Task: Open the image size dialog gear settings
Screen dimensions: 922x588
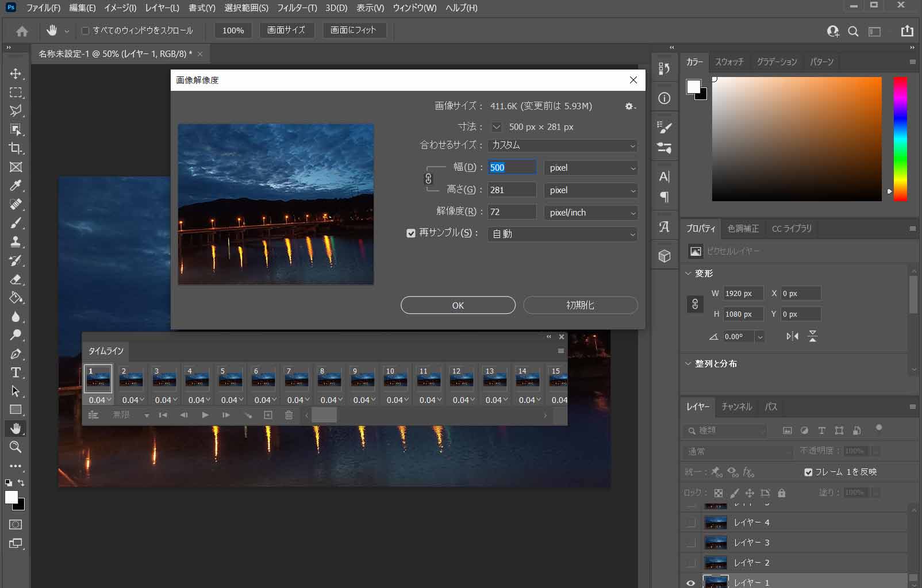Action: 630,106
